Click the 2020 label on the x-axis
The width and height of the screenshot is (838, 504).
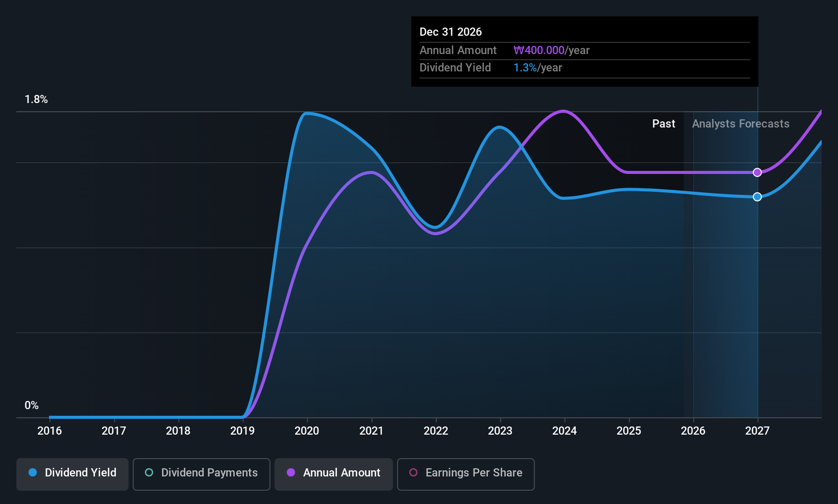point(307,431)
